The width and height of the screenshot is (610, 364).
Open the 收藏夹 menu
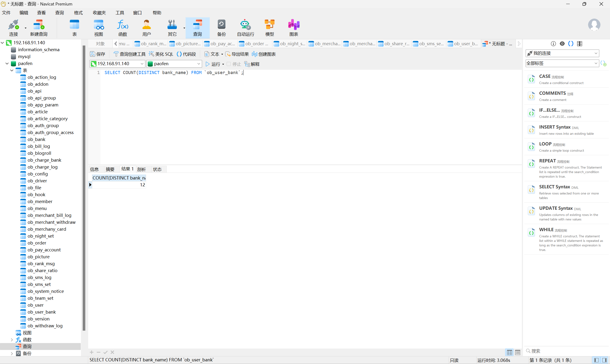pos(99,13)
